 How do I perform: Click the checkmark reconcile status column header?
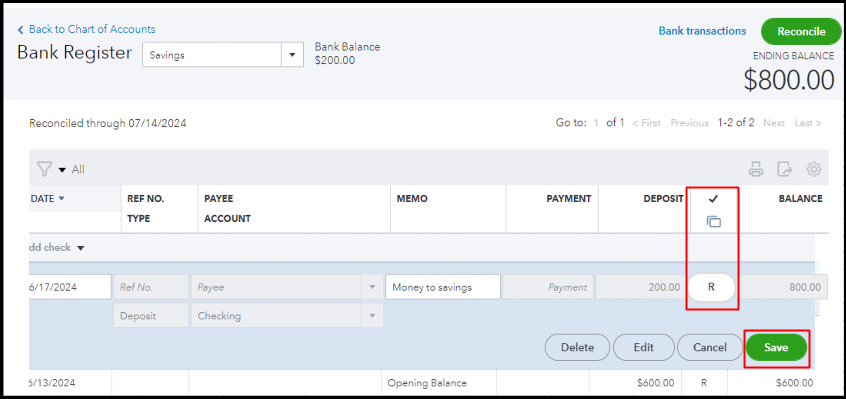713,199
